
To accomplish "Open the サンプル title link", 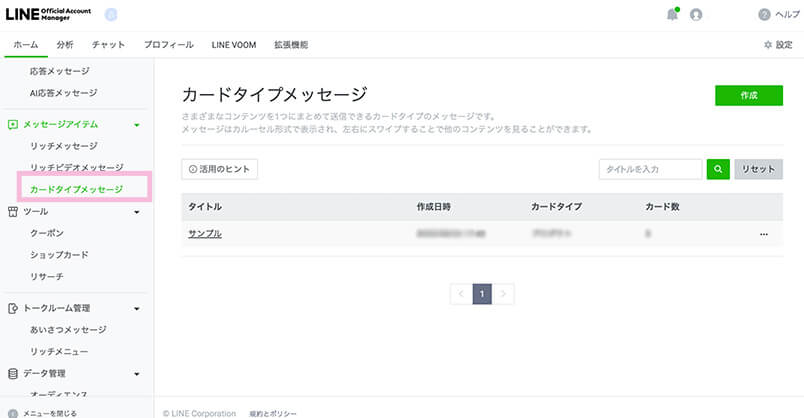I will [x=204, y=234].
